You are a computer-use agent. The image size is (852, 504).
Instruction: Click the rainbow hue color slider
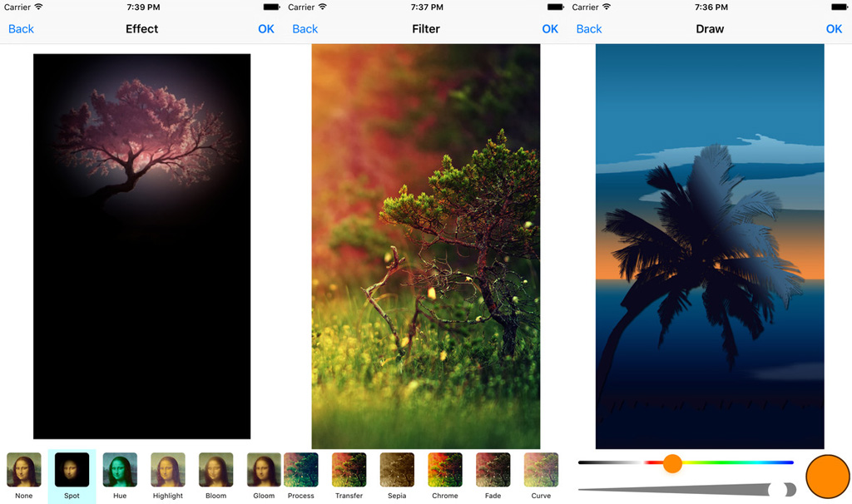coord(732,462)
